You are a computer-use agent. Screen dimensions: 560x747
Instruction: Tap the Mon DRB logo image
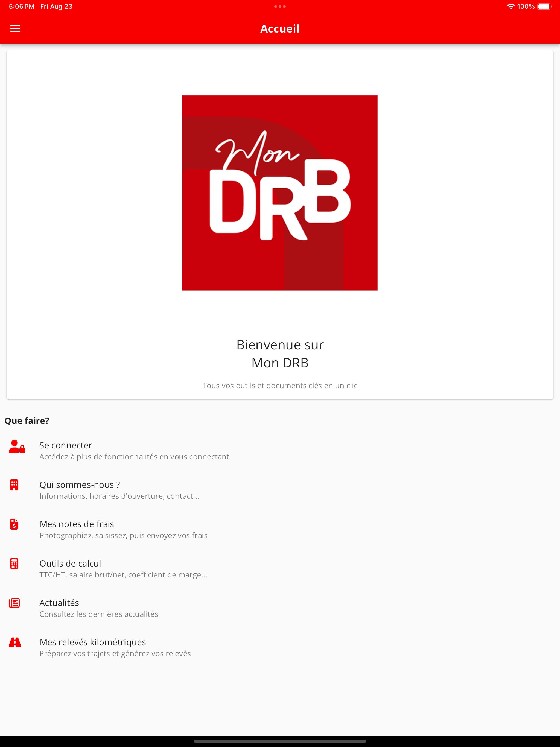tap(280, 192)
